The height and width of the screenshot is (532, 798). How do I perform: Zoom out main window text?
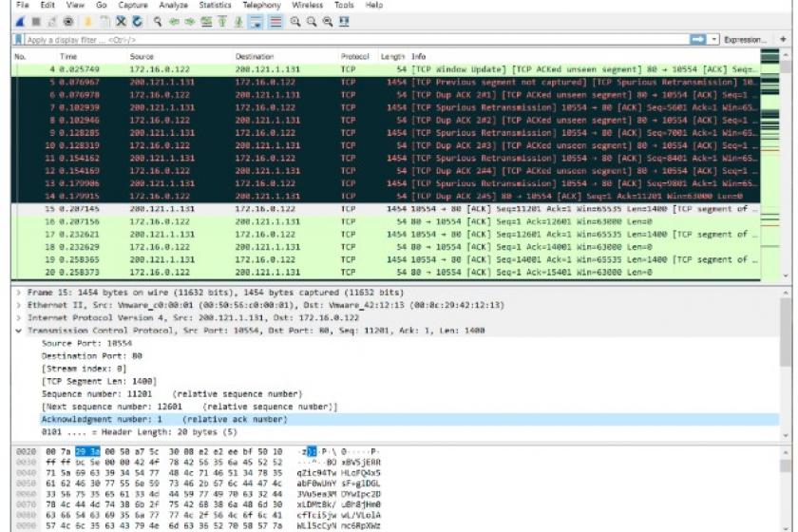pos(312,22)
